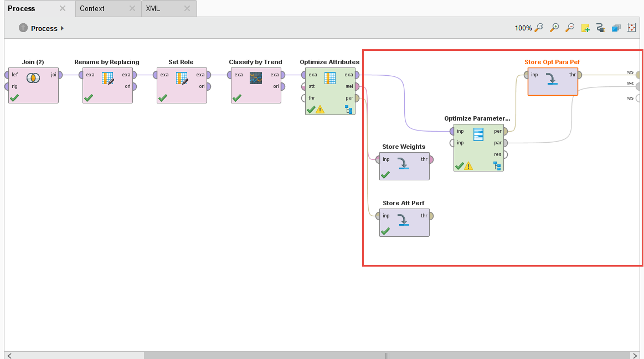Screen dimensions: 644x359
Task: Click the horizontal scrollbar thumb
Action: click(x=387, y=355)
